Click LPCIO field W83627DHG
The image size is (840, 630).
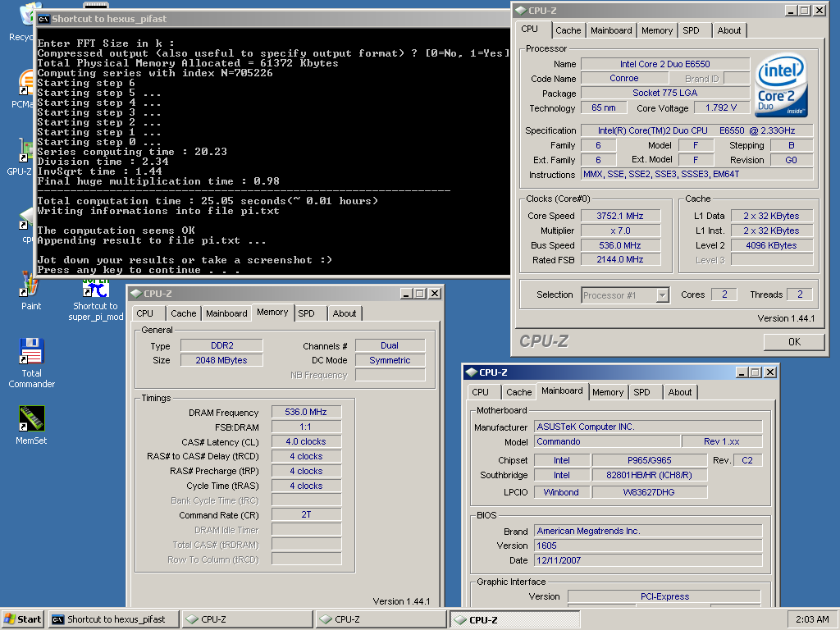click(650, 492)
